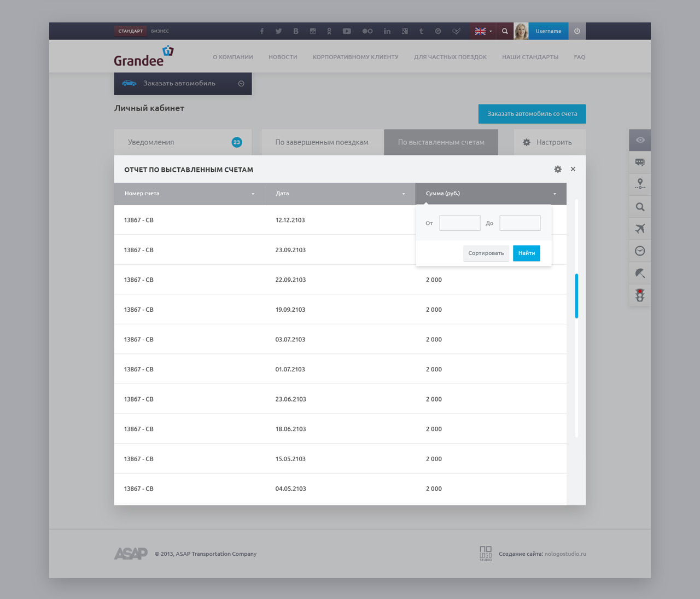Screen dimensions: 700x599
Task: Switch to По завершенным поездкам tab
Action: pos(322,142)
